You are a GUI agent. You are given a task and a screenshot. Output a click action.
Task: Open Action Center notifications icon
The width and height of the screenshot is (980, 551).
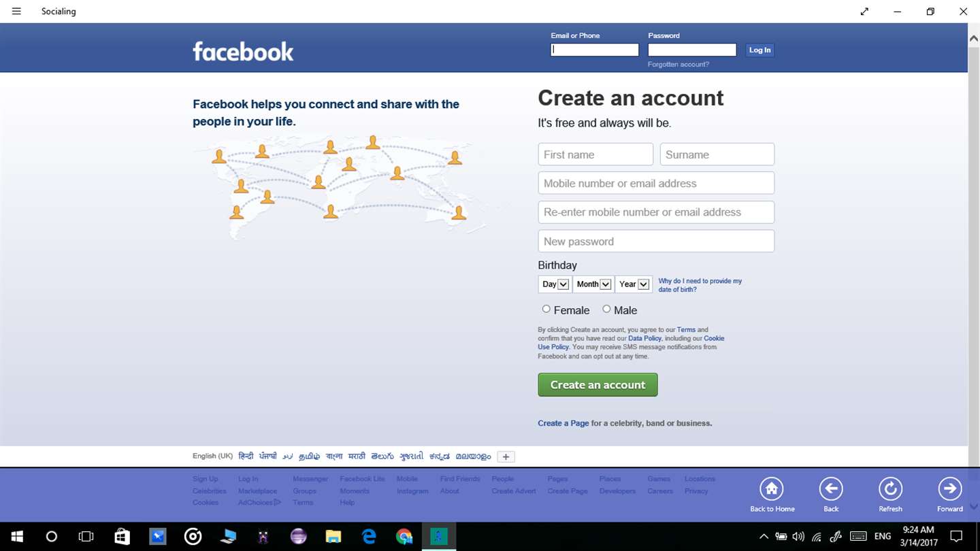956,537
